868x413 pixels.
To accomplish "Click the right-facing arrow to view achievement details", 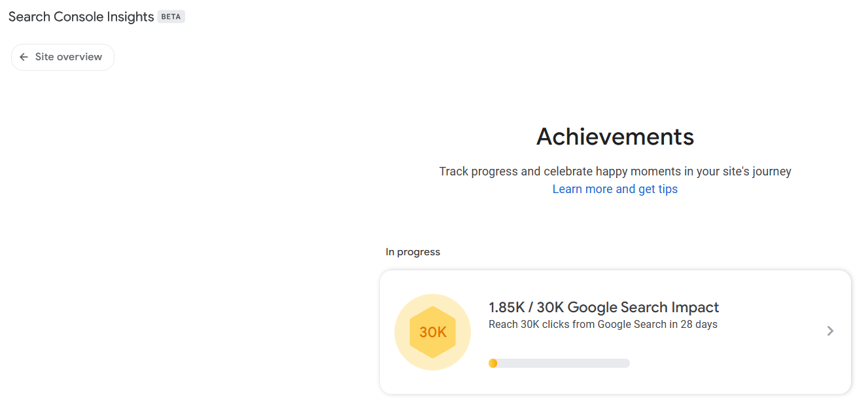I will (x=829, y=331).
